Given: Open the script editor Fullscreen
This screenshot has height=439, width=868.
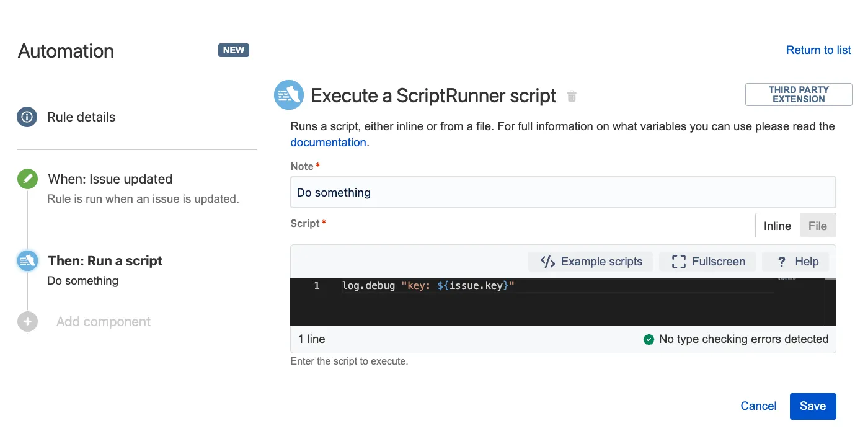Looking at the screenshot, I should click(x=709, y=262).
